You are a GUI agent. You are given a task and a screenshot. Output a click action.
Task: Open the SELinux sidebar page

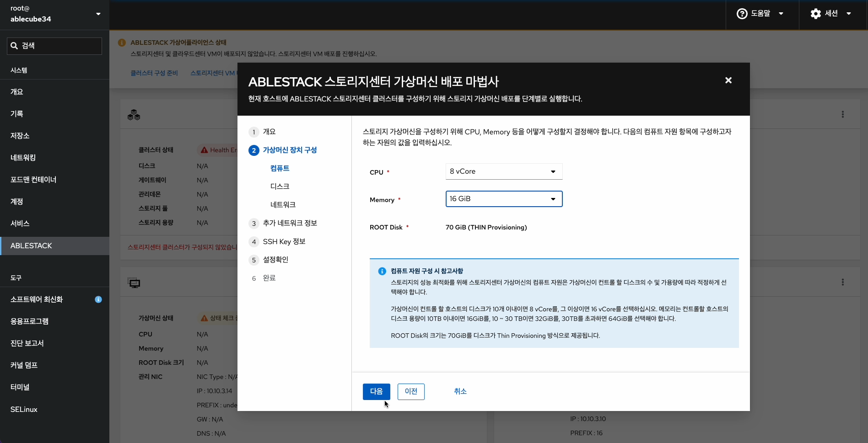pyautogui.click(x=23, y=409)
